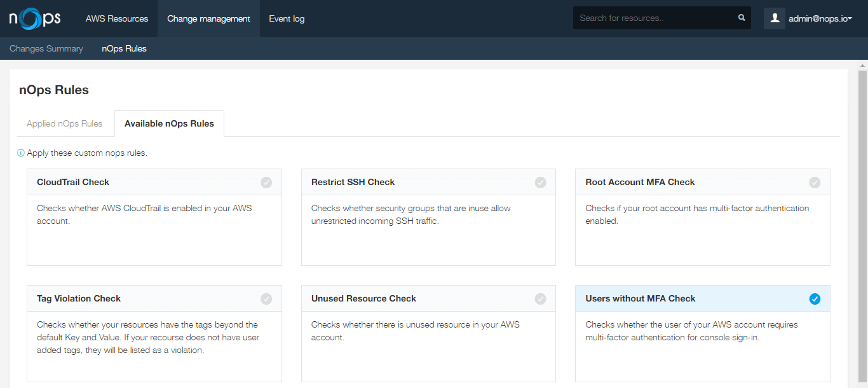868x388 pixels.
Task: Click the 'Apply these custom nops rules' text
Action: point(87,153)
